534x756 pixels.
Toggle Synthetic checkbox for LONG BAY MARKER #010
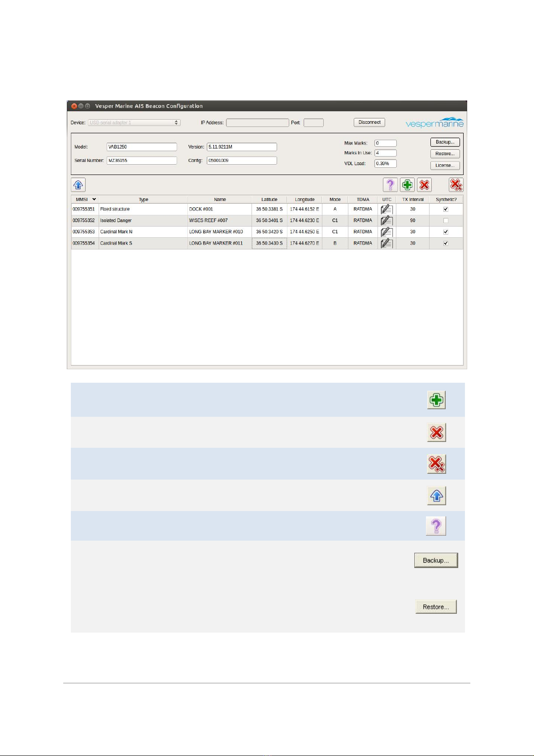click(446, 232)
